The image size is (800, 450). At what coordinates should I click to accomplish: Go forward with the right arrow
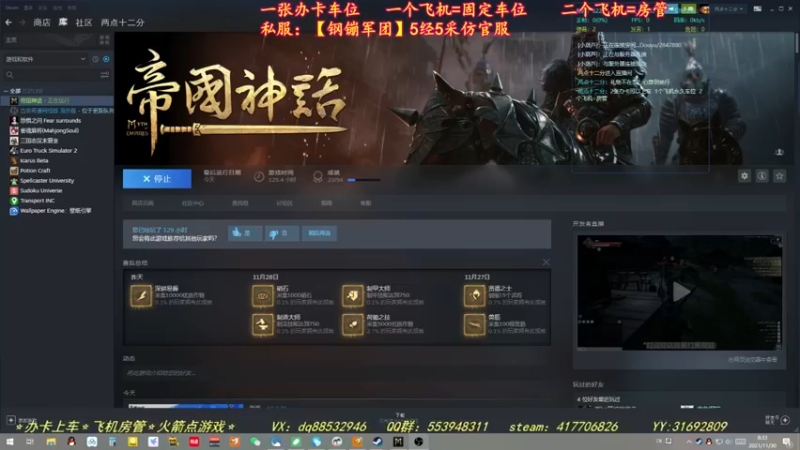pyautogui.click(x=22, y=22)
